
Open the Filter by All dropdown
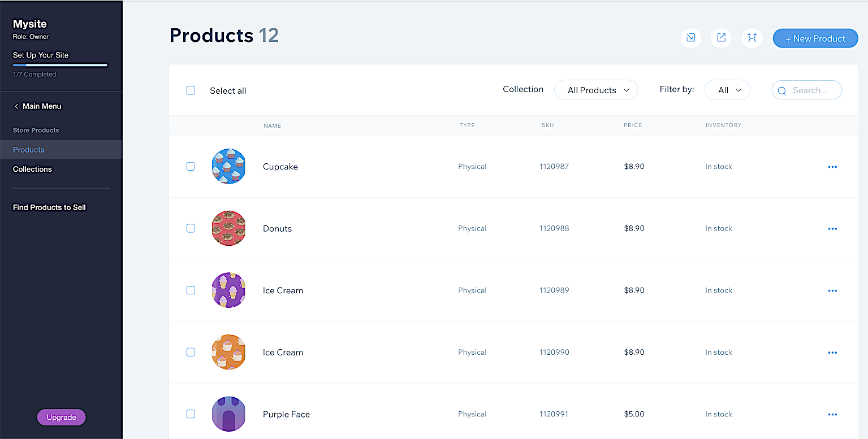[727, 90]
